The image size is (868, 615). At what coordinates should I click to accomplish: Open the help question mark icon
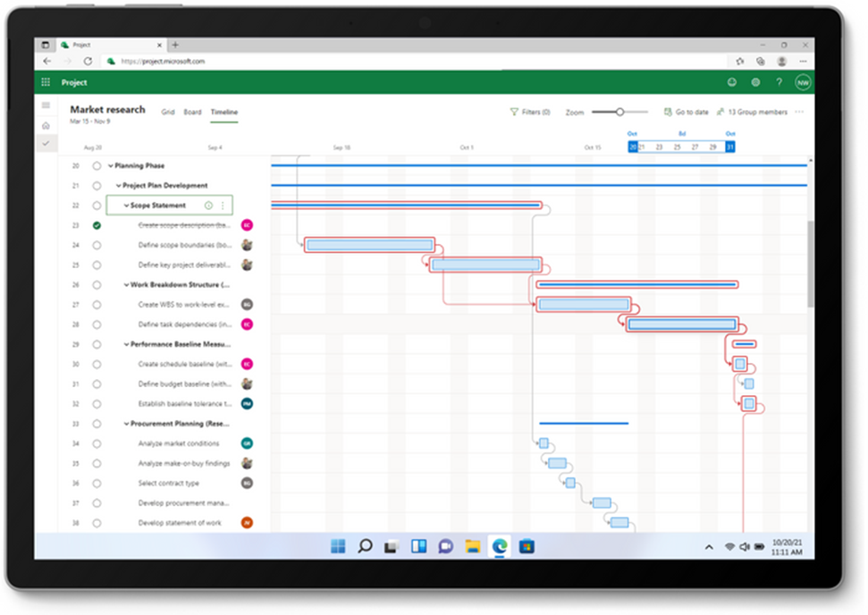pyautogui.click(x=779, y=82)
